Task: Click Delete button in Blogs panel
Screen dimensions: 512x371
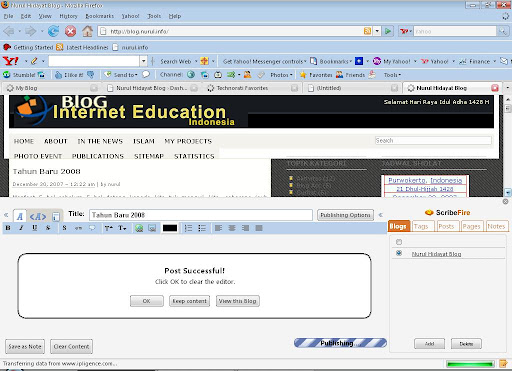Action: click(x=466, y=344)
